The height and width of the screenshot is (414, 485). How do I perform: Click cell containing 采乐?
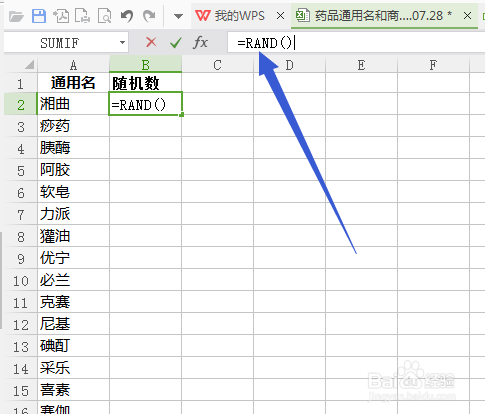[73, 368]
